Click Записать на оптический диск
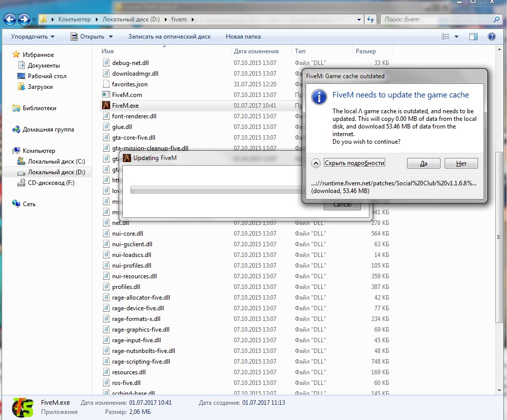This screenshot has height=420, width=507. point(170,37)
